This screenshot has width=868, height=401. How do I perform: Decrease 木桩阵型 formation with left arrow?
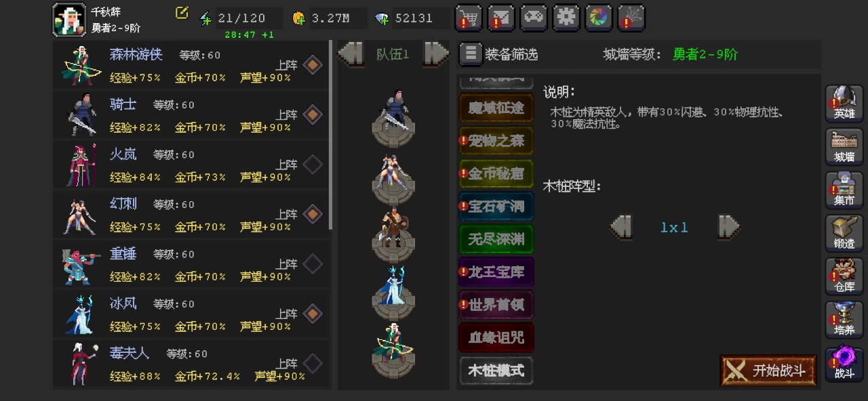(621, 227)
